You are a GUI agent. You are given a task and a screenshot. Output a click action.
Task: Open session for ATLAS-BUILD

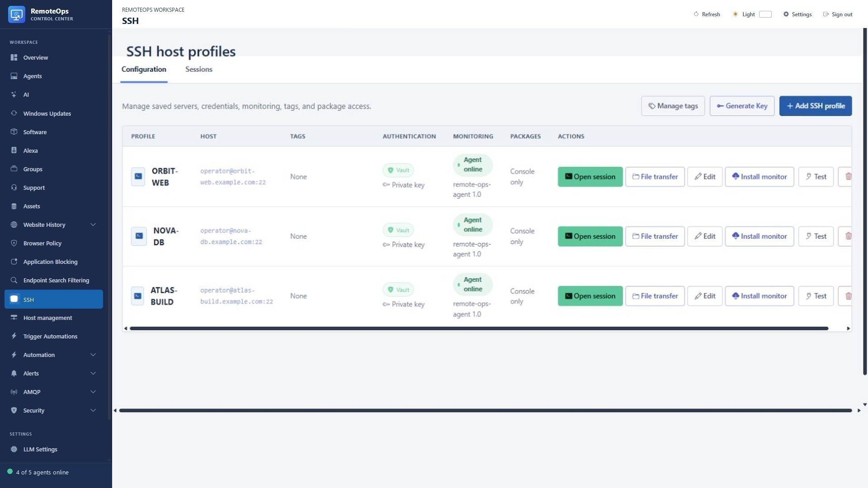coord(590,296)
